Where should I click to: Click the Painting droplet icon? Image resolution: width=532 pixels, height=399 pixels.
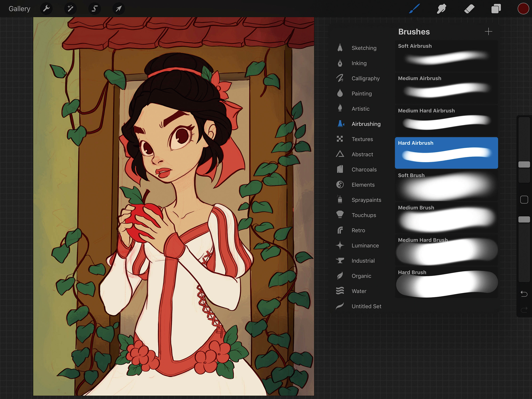340,93
